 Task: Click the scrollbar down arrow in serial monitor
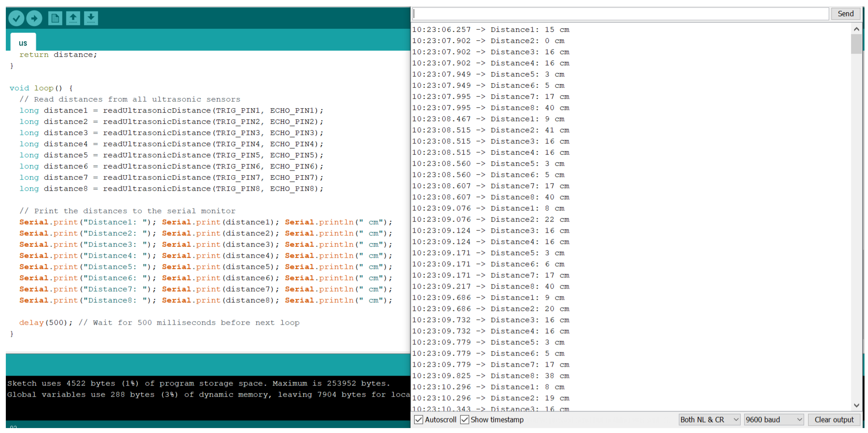(856, 405)
